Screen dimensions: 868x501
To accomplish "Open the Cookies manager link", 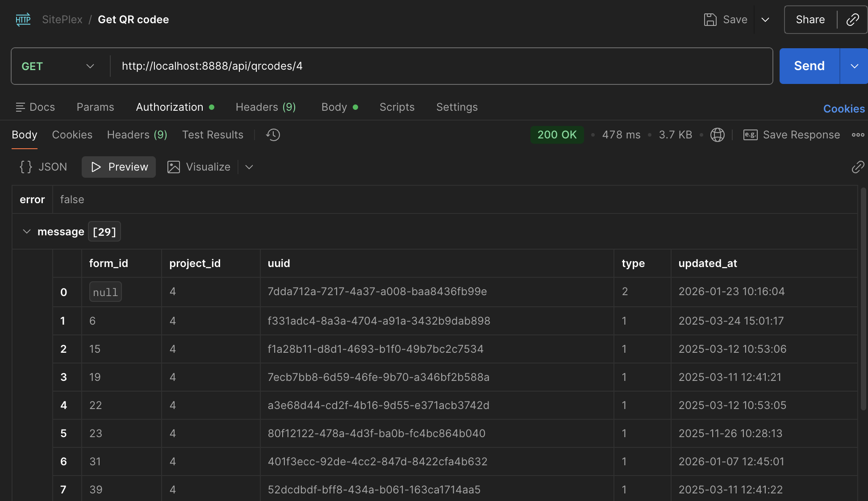I will click(843, 108).
